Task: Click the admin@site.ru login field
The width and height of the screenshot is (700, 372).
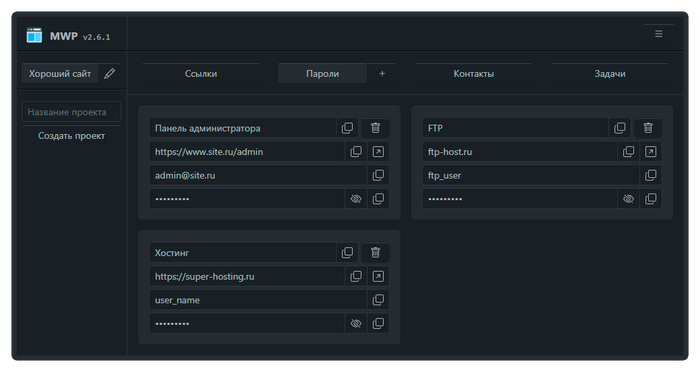Action: pos(258,176)
